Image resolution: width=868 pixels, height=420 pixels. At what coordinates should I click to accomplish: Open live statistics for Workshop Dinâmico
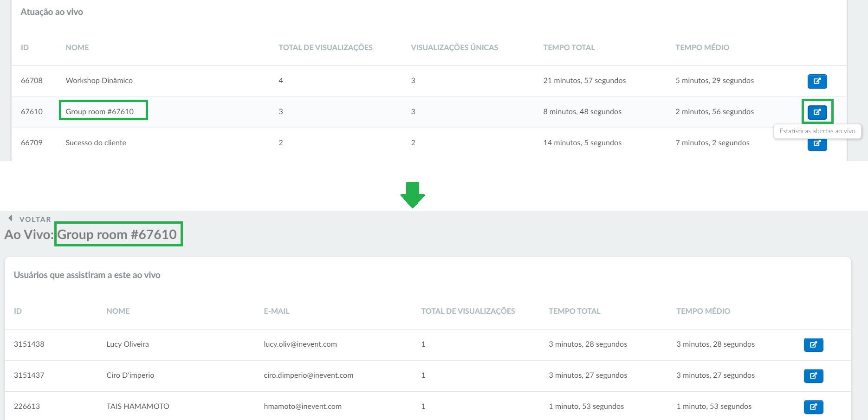click(x=817, y=81)
